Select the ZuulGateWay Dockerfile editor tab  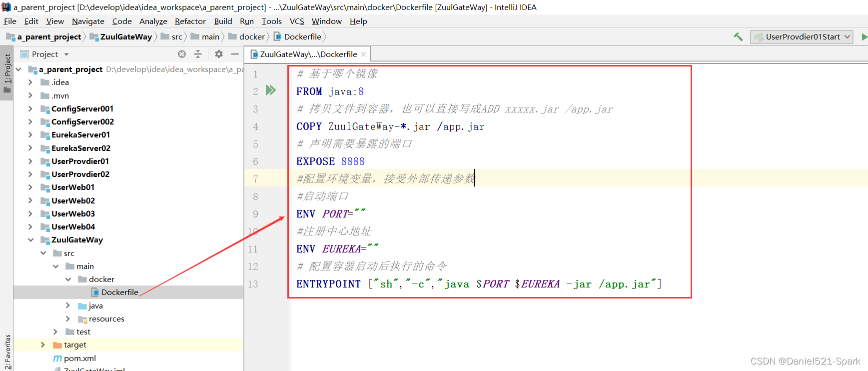pyautogui.click(x=308, y=54)
